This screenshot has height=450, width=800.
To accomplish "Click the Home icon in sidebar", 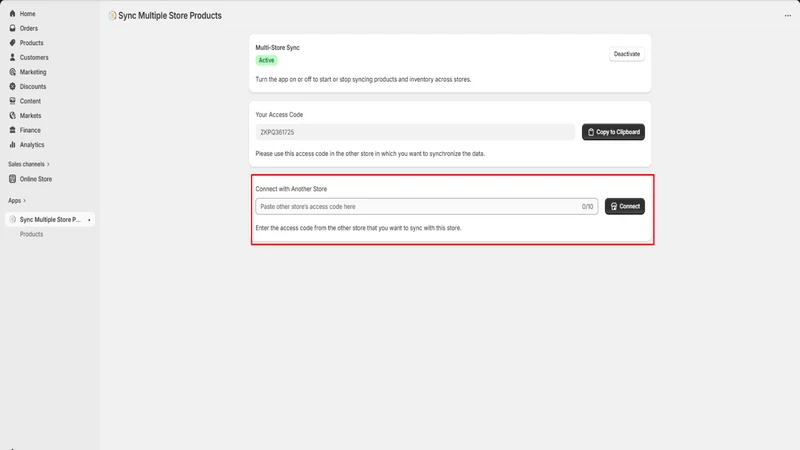I will point(12,14).
